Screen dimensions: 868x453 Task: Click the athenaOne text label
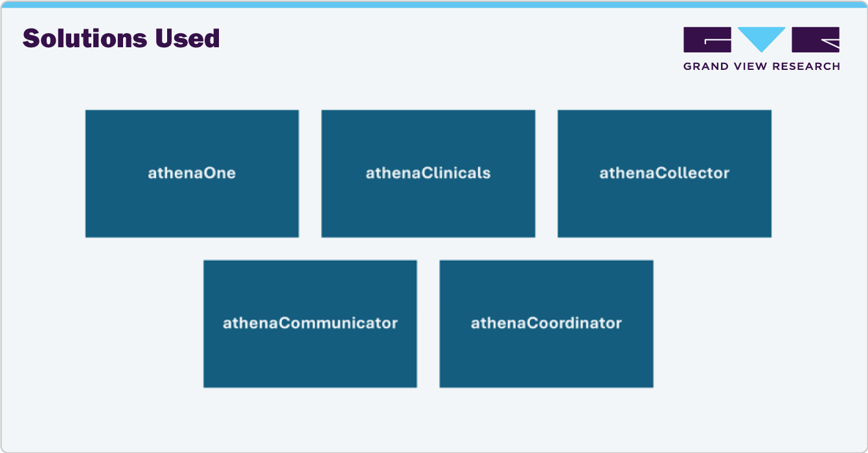coord(192,173)
